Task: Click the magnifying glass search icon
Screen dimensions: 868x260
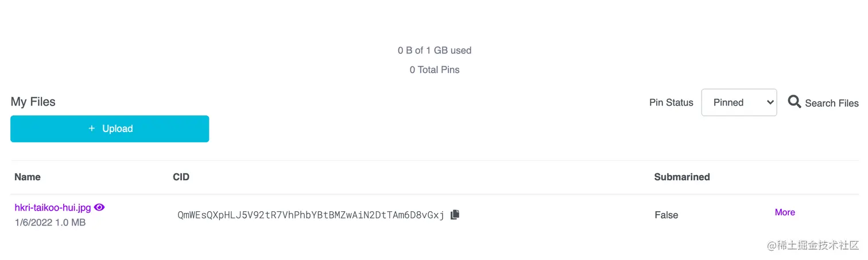Action: pyautogui.click(x=794, y=102)
